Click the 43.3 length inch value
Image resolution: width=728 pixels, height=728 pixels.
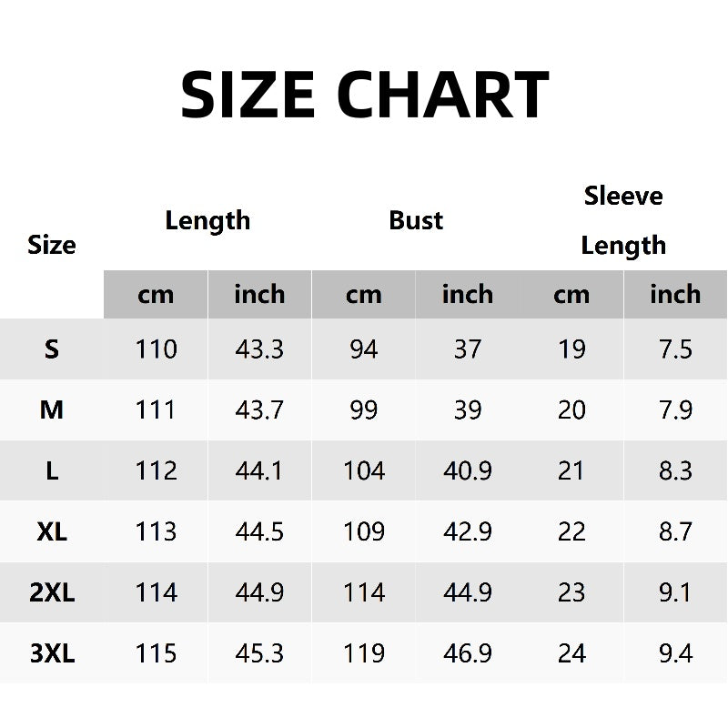click(x=259, y=349)
